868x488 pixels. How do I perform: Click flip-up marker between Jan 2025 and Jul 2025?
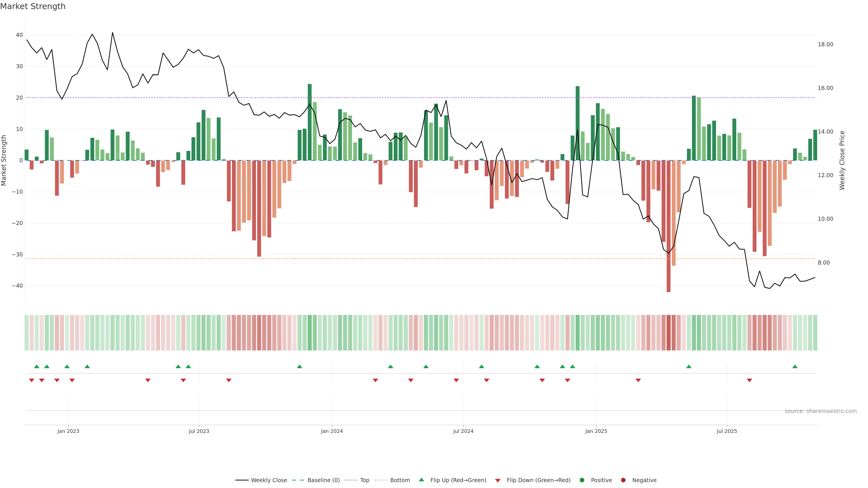point(689,366)
